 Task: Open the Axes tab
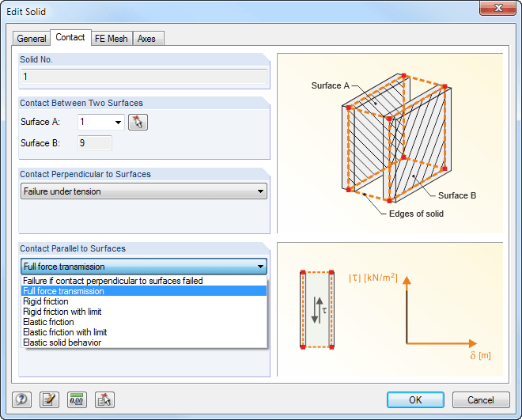(x=146, y=39)
